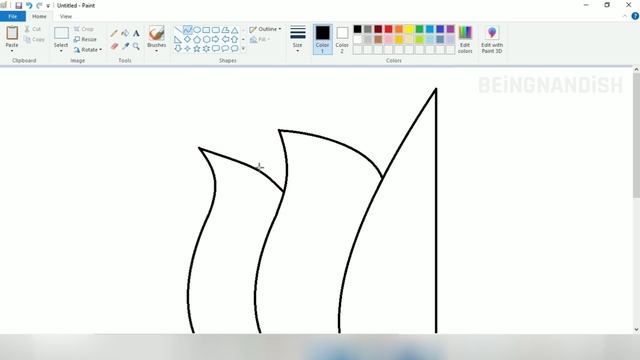Click the Redo arrow in title bar
640x360 pixels.
[39, 5]
